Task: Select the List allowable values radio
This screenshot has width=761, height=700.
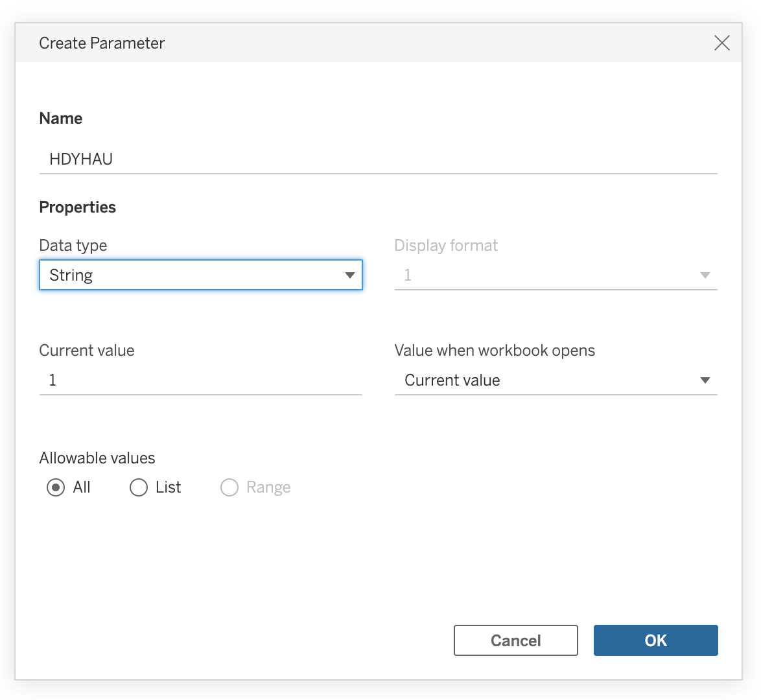Action: coord(139,487)
